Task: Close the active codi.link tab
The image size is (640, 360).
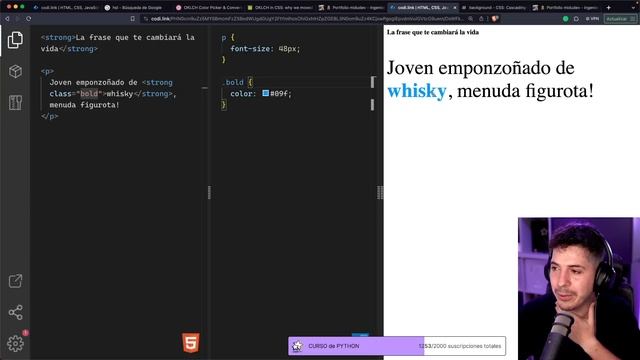Action: coord(455,7)
